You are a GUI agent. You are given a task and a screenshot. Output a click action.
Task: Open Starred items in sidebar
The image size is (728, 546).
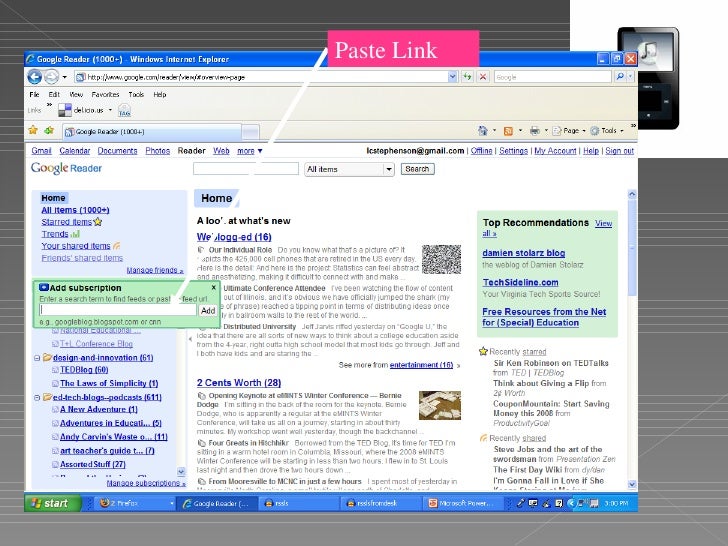[x=66, y=222]
